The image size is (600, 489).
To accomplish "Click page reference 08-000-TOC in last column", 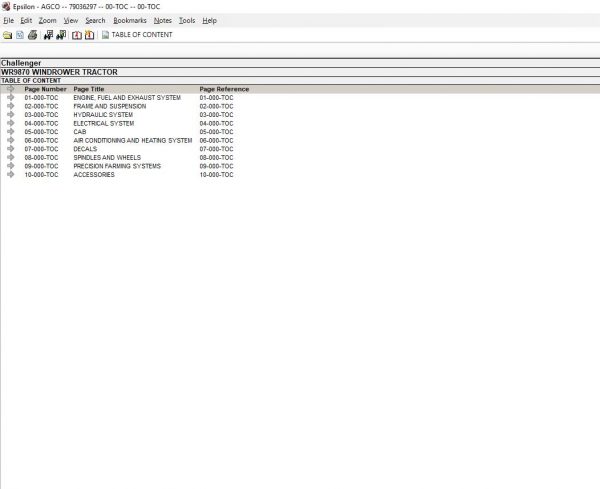I will (216, 157).
